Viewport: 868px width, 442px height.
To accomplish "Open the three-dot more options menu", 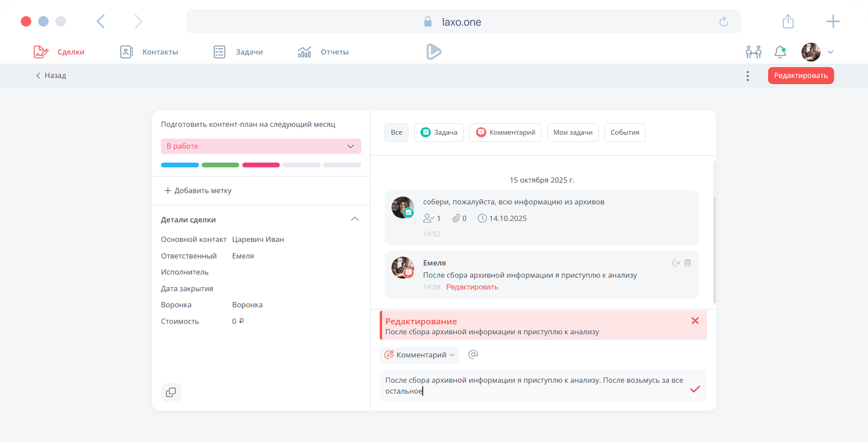I will tap(747, 76).
